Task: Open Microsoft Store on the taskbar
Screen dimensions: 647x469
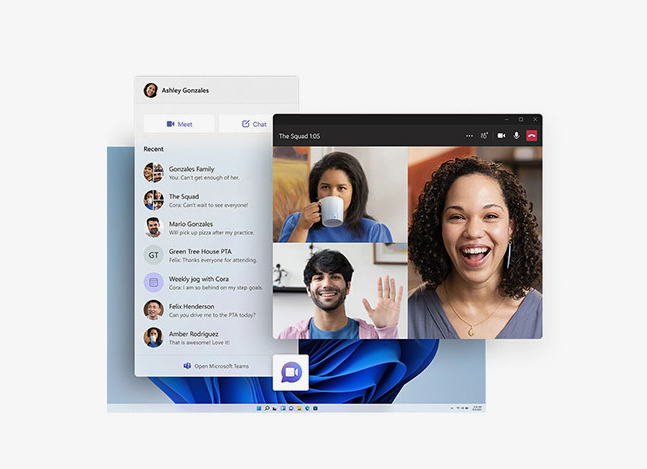Action: coord(315,408)
